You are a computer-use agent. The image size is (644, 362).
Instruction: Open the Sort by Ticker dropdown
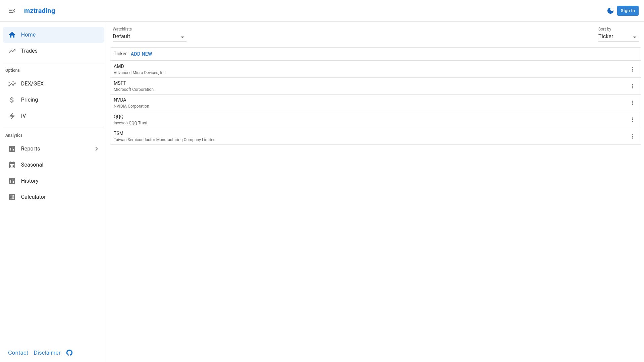click(618, 37)
